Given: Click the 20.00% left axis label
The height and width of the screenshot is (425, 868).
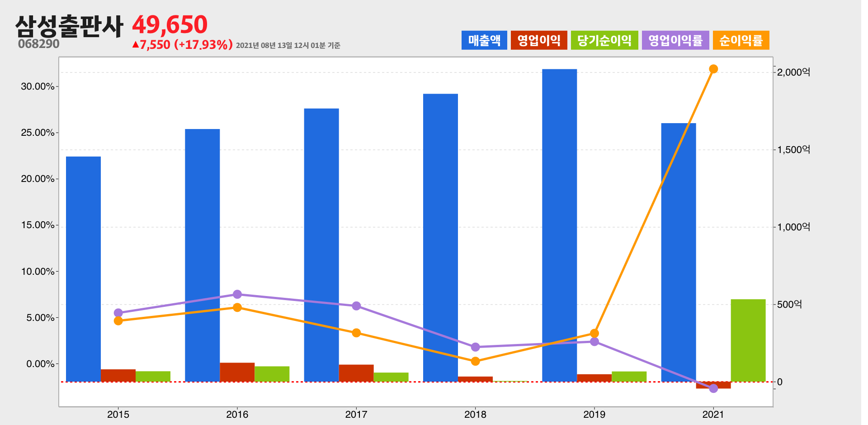Looking at the screenshot, I should pos(38,179).
